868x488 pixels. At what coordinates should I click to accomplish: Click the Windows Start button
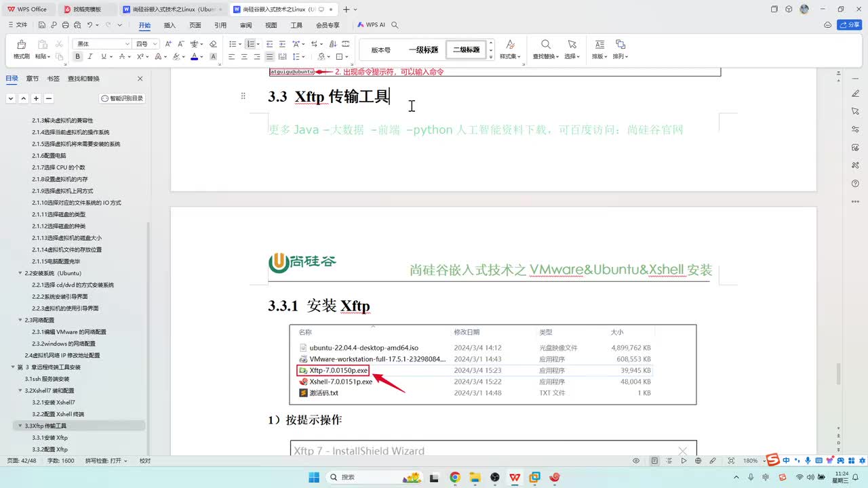pyautogui.click(x=314, y=477)
